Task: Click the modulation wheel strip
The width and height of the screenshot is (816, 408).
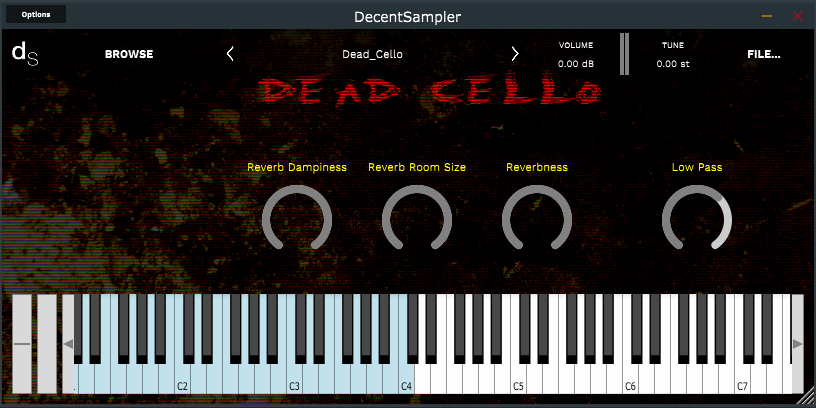Action: (x=47, y=343)
